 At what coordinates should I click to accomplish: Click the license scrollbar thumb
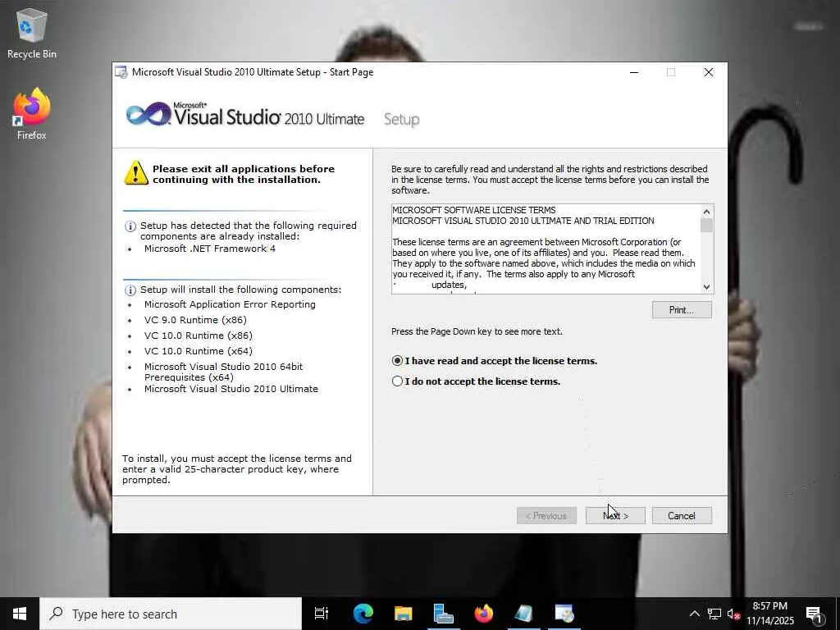(706, 226)
